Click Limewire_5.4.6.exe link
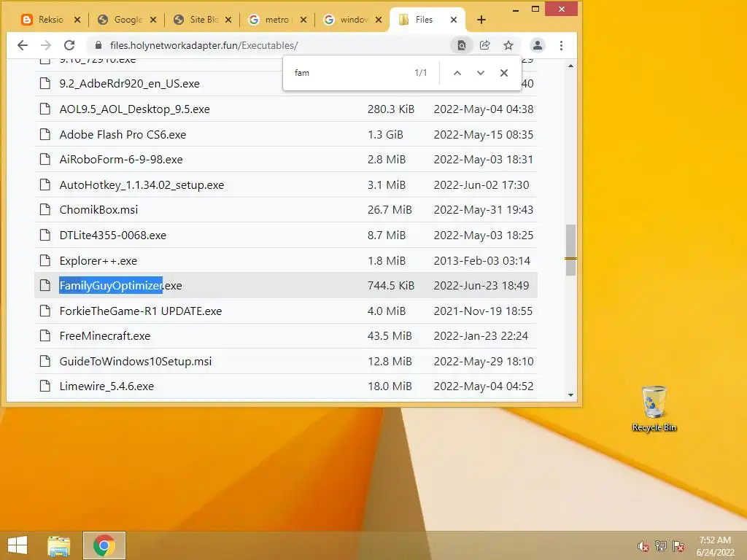747x560 pixels. 107,386
